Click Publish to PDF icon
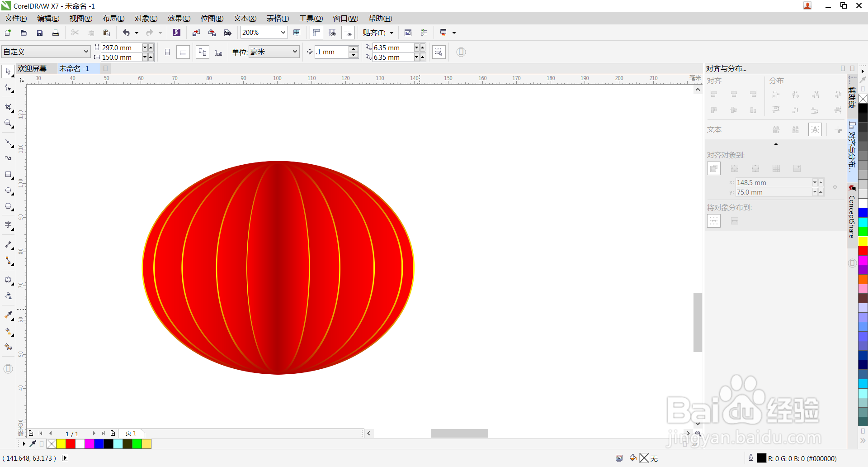Screen dimensions: 868x467 click(228, 33)
